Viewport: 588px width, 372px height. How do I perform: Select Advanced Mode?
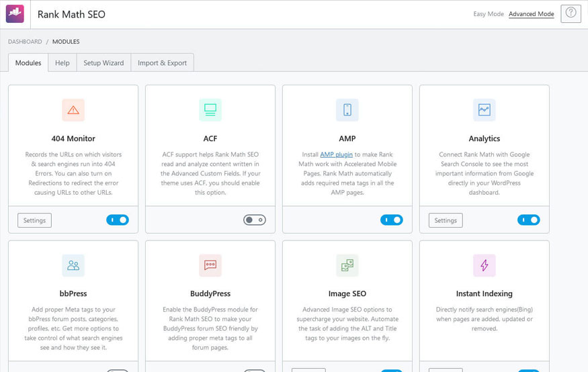tap(532, 14)
